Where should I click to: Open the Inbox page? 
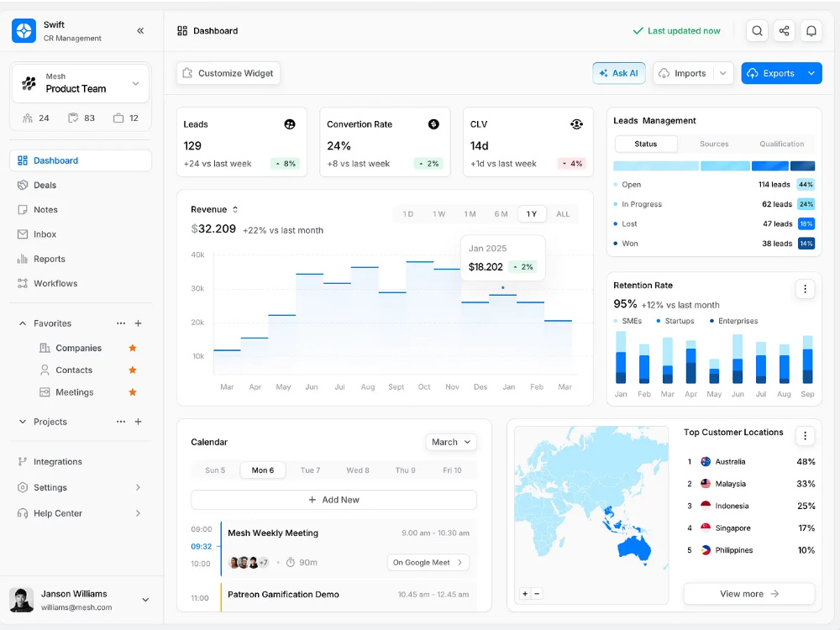[81, 234]
